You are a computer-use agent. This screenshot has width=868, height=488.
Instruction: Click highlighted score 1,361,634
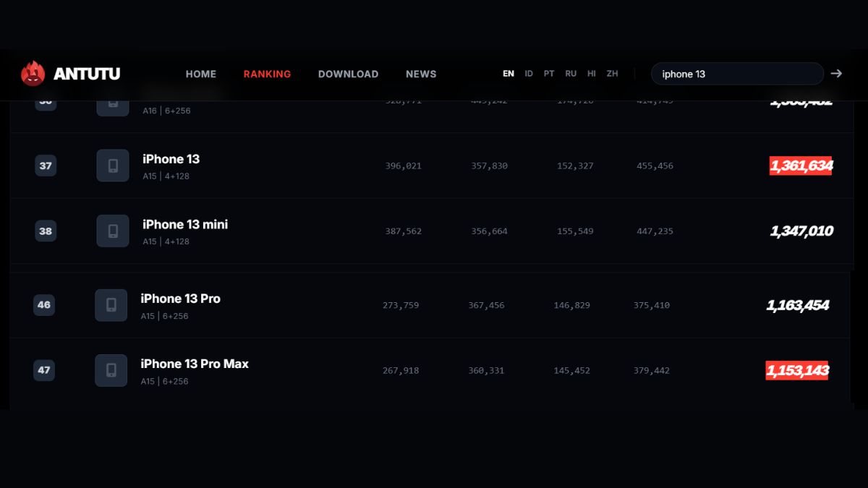[801, 166]
